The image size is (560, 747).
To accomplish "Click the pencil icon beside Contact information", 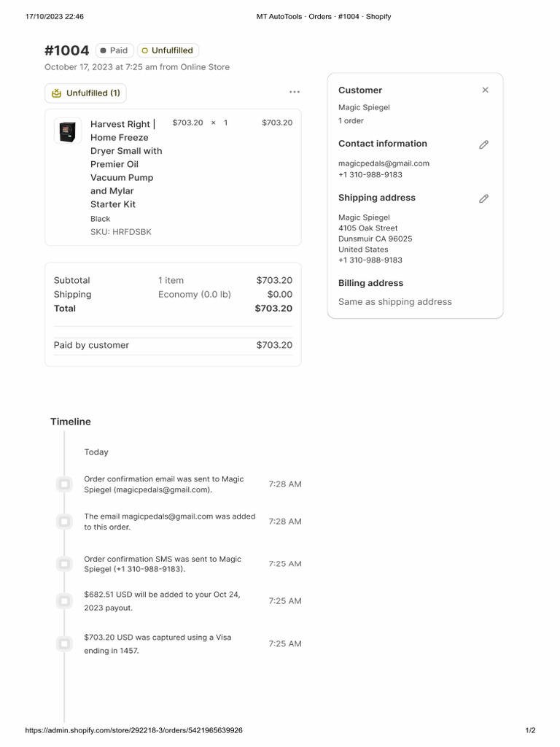I will (483, 144).
